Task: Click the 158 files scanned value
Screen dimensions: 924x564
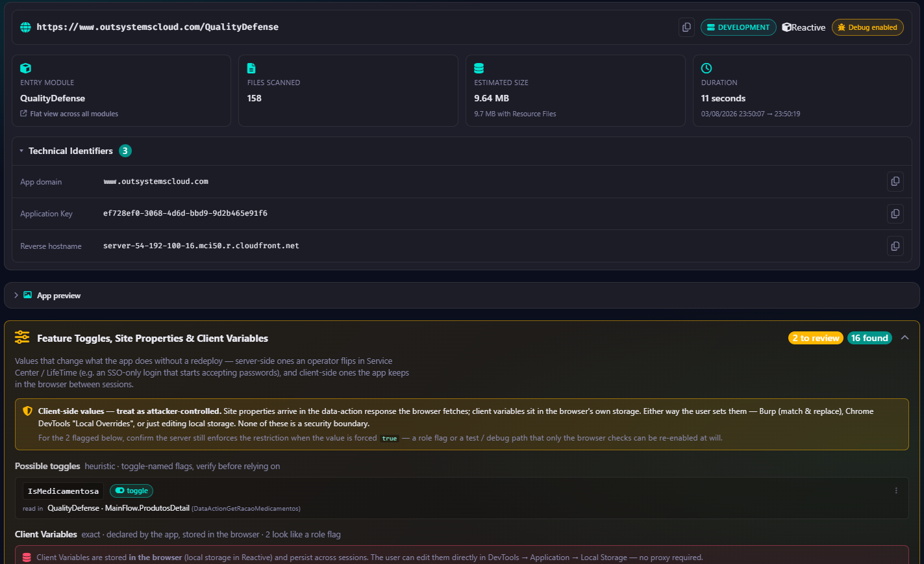Action: coord(255,98)
